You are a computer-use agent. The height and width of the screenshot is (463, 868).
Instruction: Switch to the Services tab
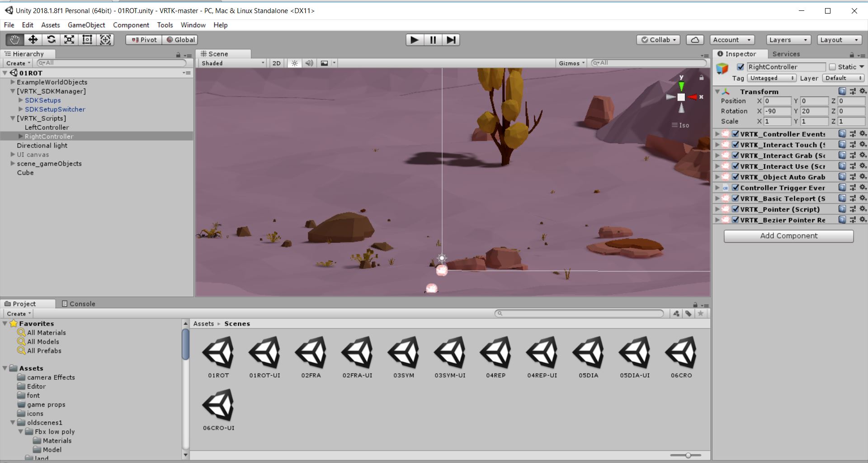(786, 54)
